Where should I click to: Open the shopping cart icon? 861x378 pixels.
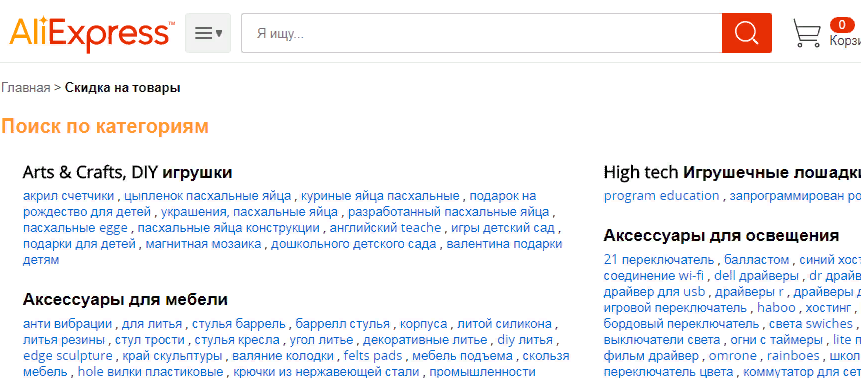pos(807,33)
